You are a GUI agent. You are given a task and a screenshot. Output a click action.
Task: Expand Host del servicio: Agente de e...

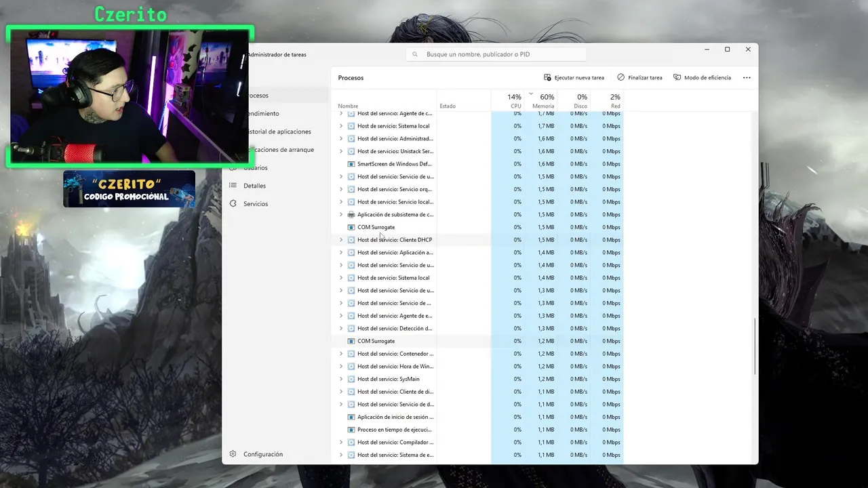coord(341,316)
